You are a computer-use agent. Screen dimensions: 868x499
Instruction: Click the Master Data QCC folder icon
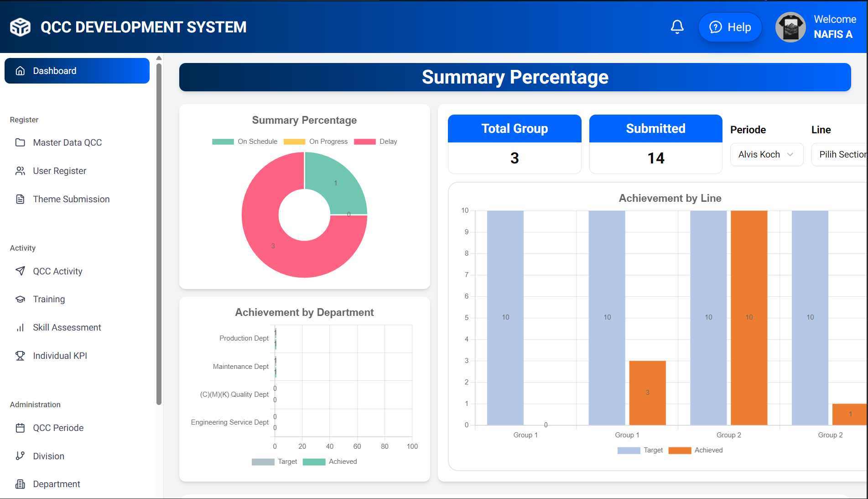click(x=20, y=142)
